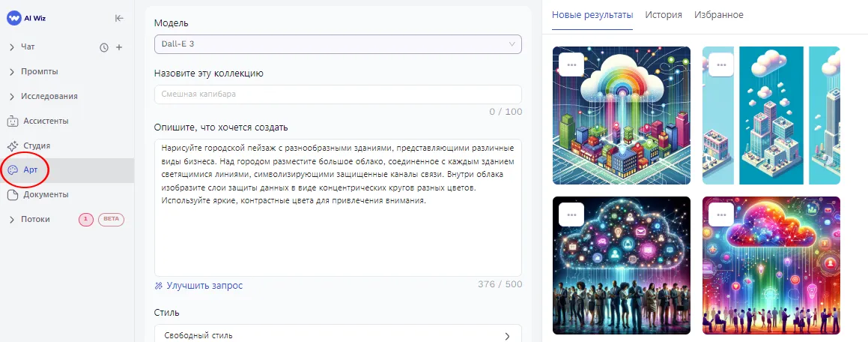
Task: Click the Документы file icon
Action: [x=13, y=194]
